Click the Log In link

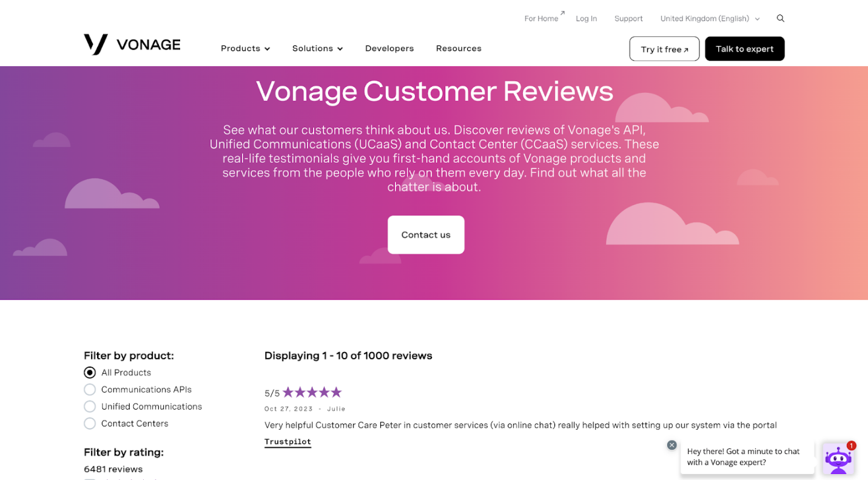click(586, 19)
